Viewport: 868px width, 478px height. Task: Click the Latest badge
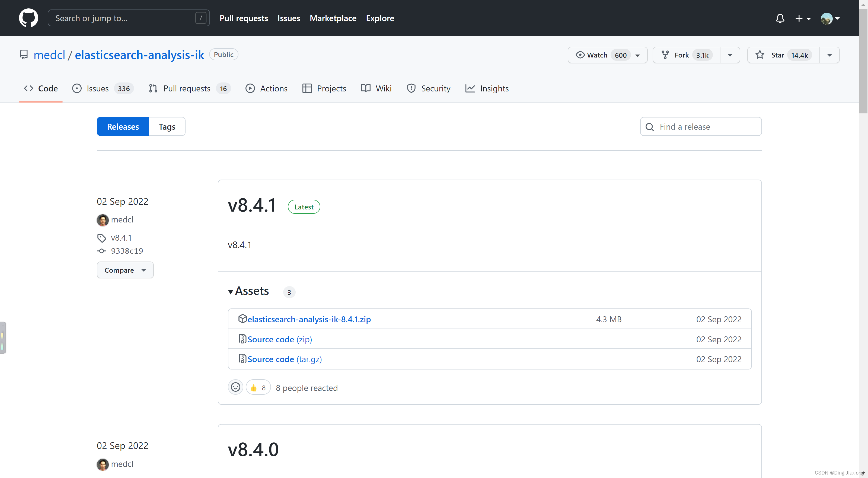coord(304,207)
